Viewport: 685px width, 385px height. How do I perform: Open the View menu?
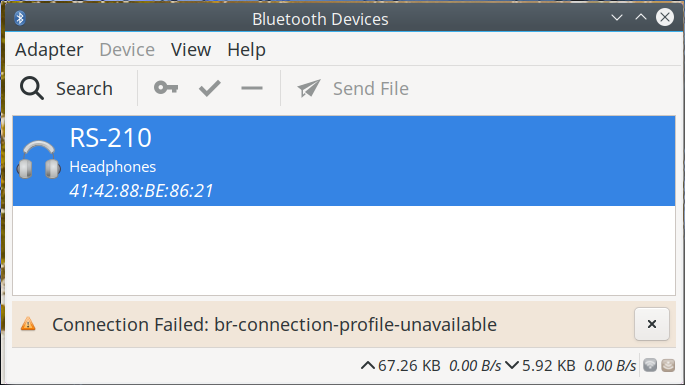point(191,49)
